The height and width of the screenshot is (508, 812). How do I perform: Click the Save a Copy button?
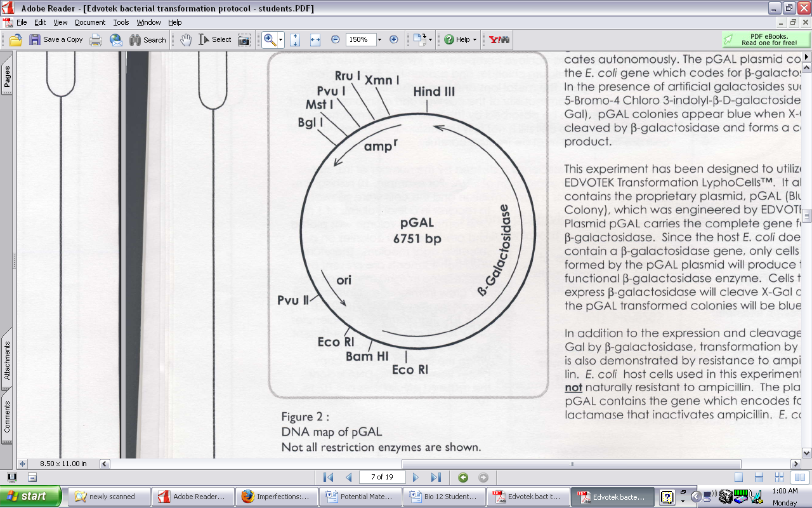(56, 39)
